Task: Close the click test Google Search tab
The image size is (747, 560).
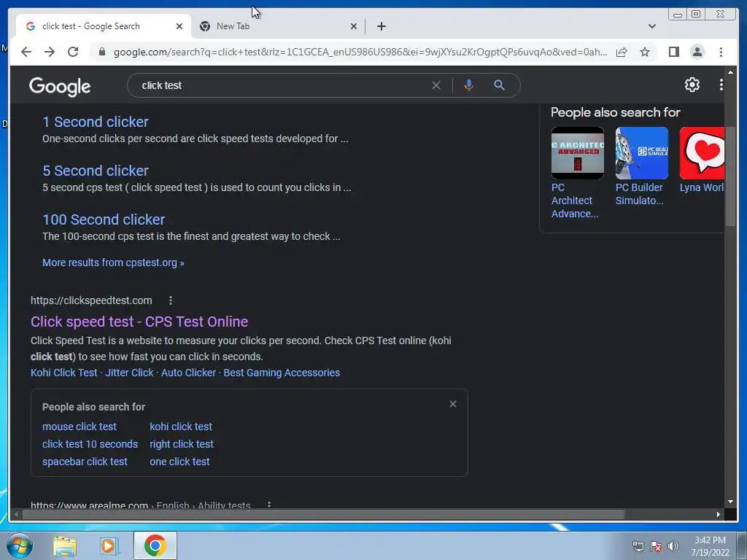Action: (179, 26)
